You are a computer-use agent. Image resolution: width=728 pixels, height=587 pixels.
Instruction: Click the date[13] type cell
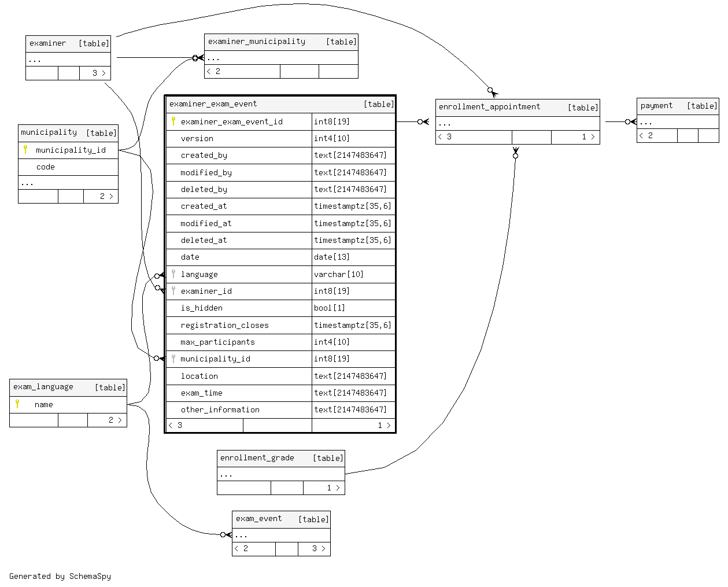tap(353, 257)
